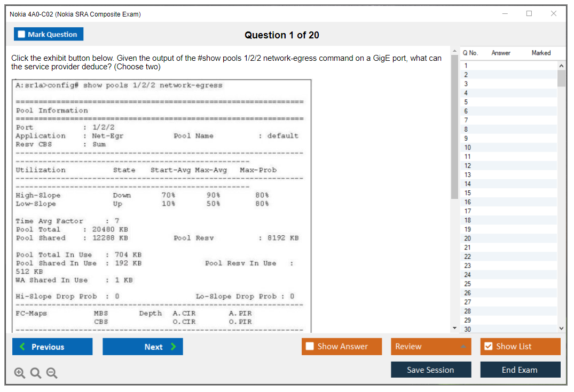Click the left chevron on Previous
The image size is (574, 392).
(x=22, y=347)
